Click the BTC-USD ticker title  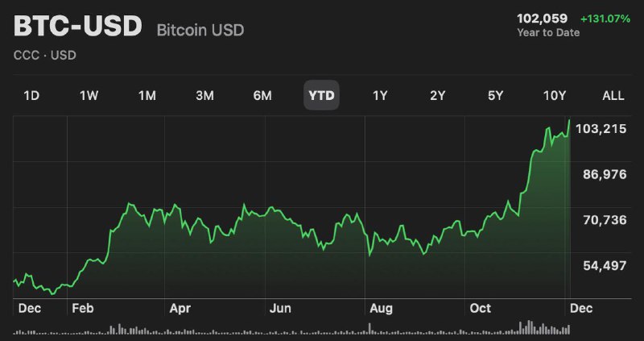coord(77,27)
